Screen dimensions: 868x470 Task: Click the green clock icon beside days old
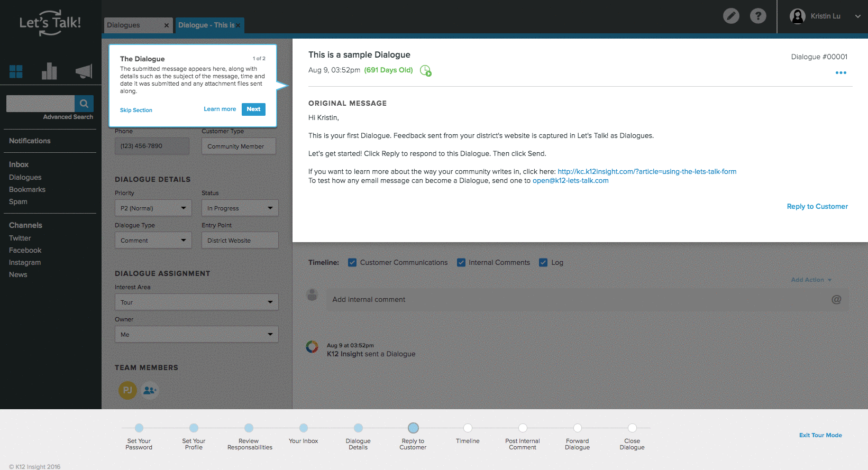[425, 70]
